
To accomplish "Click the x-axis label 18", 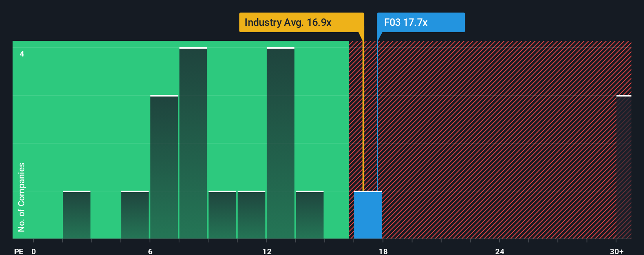I will coord(383,251).
